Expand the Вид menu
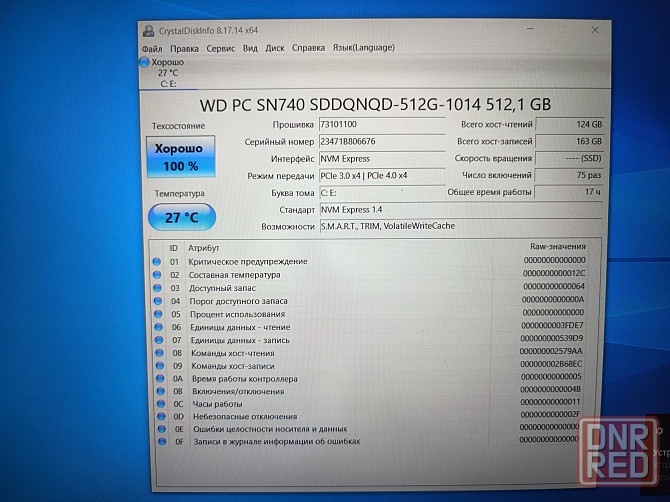This screenshot has height=502, width=670. tap(250, 47)
